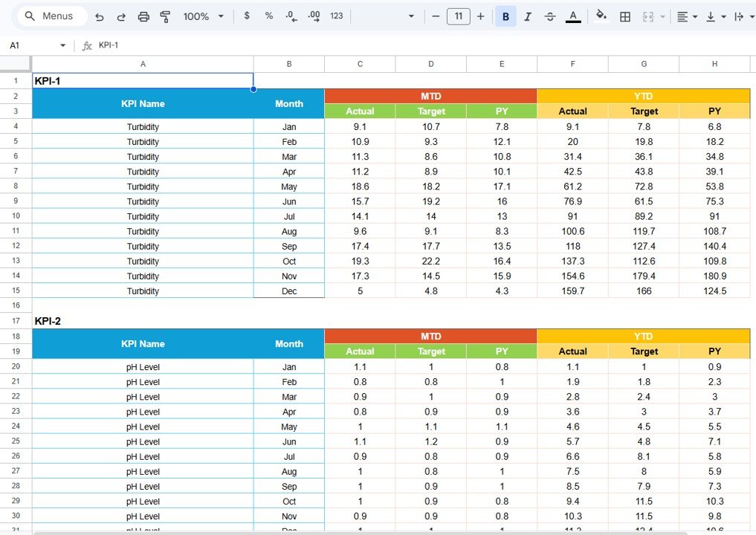
Task: Open the horizontal align dropdown
Action: (685, 16)
